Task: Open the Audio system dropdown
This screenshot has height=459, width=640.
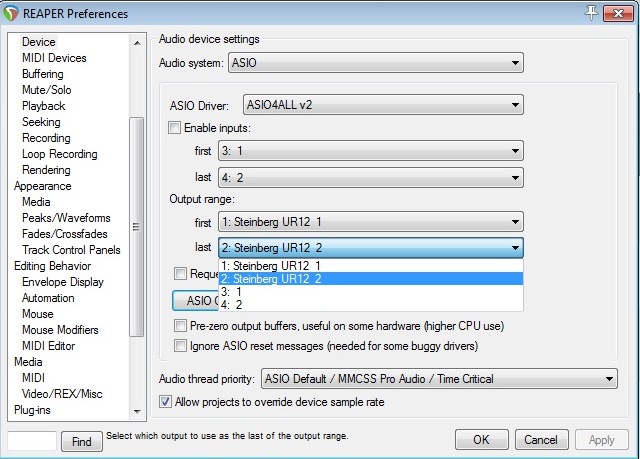Action: pyautogui.click(x=376, y=63)
